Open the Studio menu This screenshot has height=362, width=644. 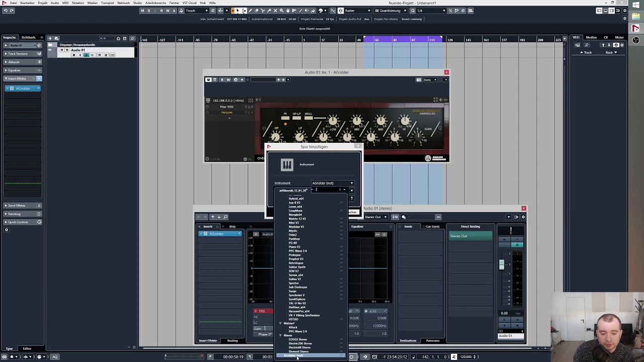pos(137,3)
